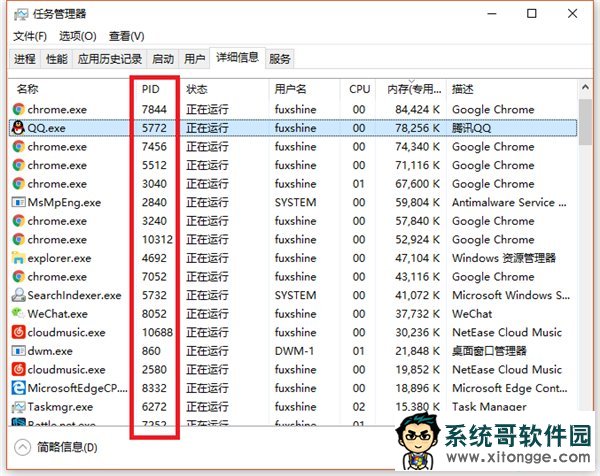The width and height of the screenshot is (600, 476).
Task: Click the SearchIndexer.exe icon
Action: click(x=18, y=295)
